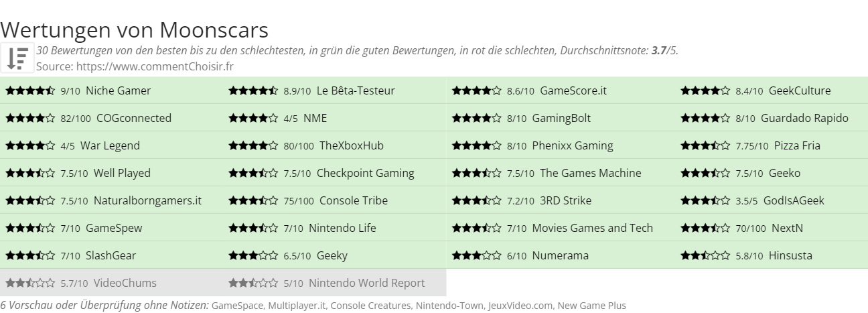Screen dimensions: 868x313
Task: Click the commentChoisir.fr source URL
Action: coord(155,66)
